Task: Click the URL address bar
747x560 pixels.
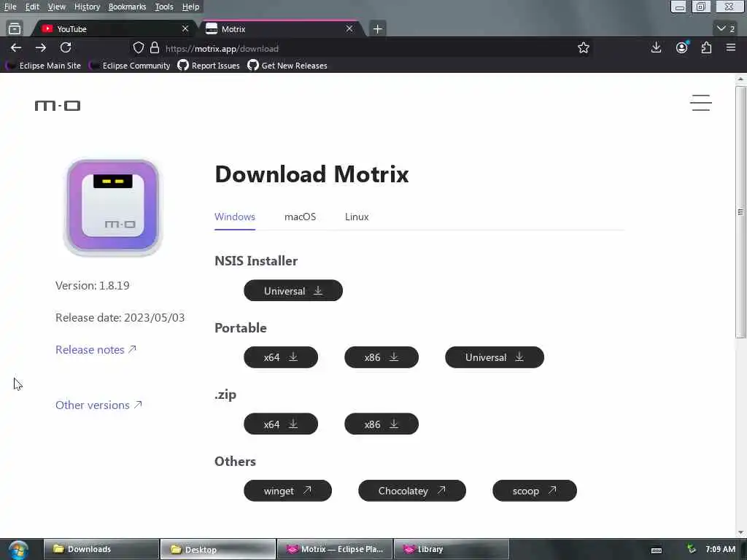Action: pyautogui.click(x=362, y=48)
